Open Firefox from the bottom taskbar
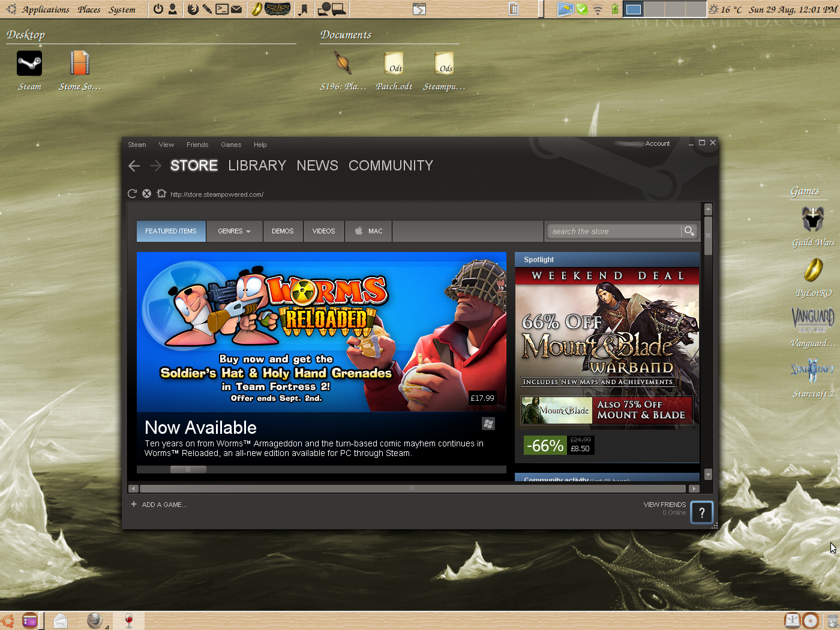 96,620
